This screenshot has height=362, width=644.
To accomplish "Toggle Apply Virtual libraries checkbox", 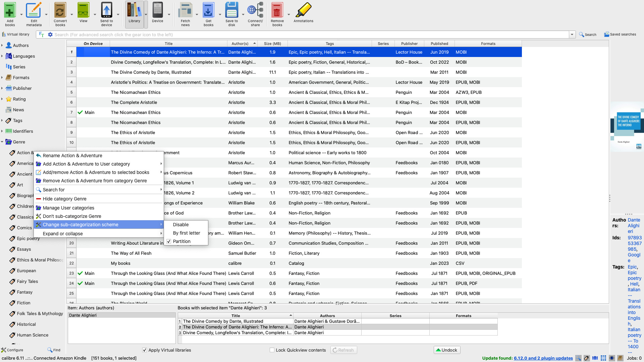I will (x=145, y=350).
